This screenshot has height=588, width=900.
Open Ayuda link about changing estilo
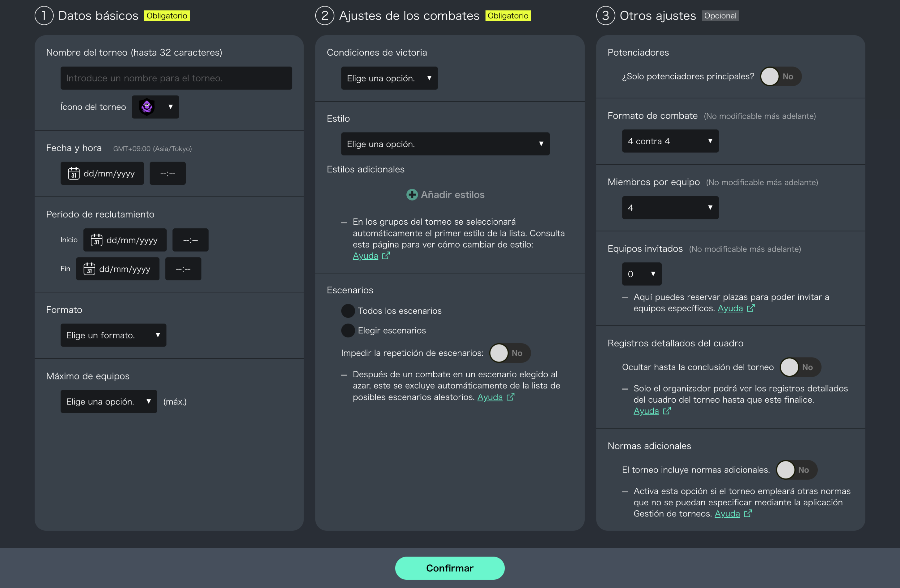tap(365, 256)
